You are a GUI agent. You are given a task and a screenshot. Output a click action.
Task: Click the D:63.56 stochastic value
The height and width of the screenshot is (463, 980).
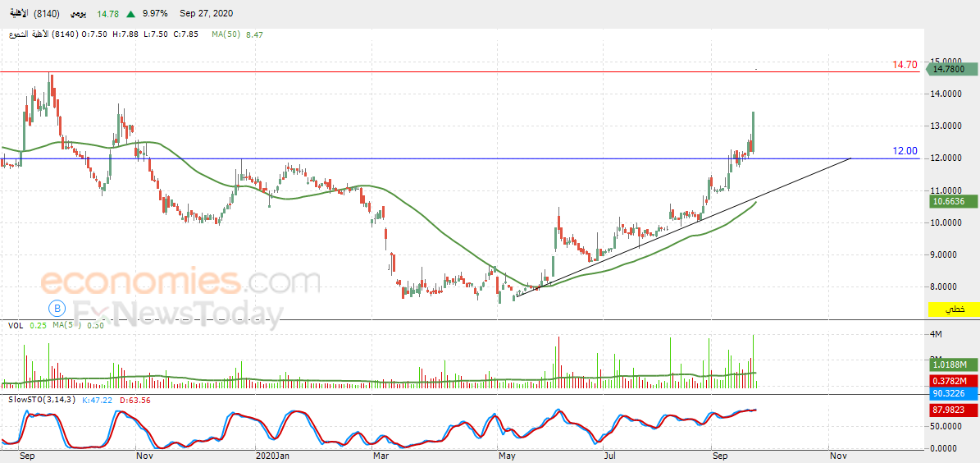137,400
